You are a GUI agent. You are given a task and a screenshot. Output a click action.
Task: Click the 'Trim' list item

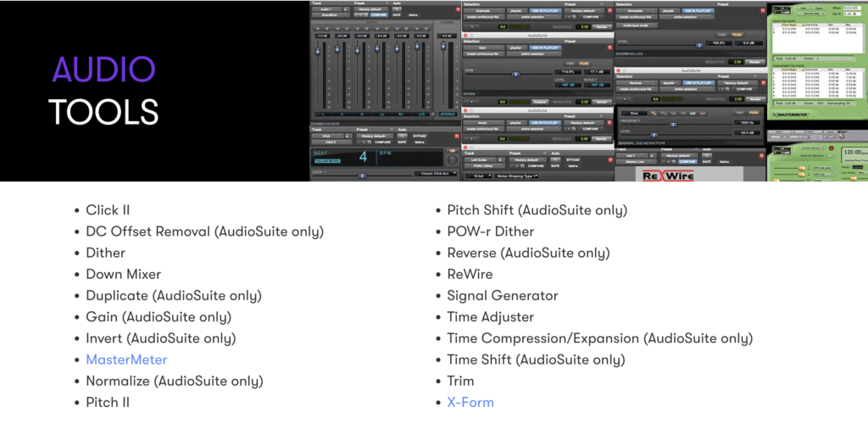click(x=460, y=382)
